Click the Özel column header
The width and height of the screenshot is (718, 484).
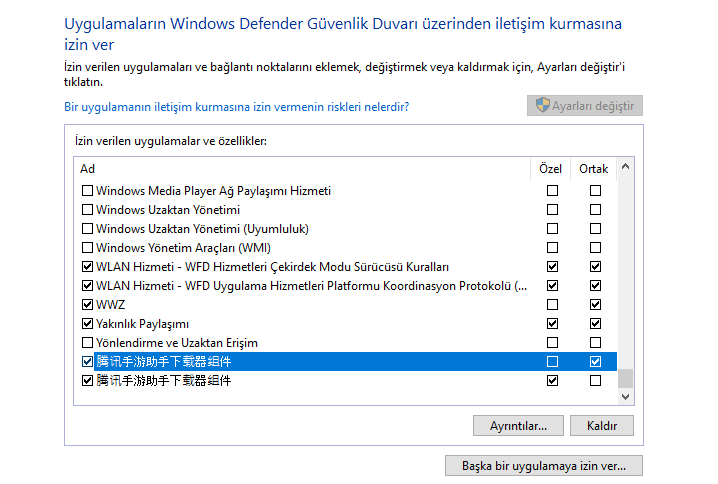click(550, 169)
